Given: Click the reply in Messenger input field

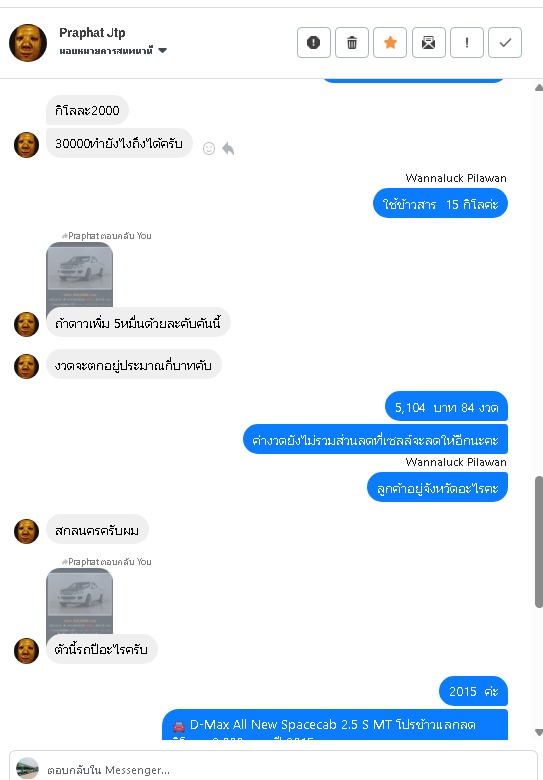Looking at the screenshot, I should pos(278,770).
